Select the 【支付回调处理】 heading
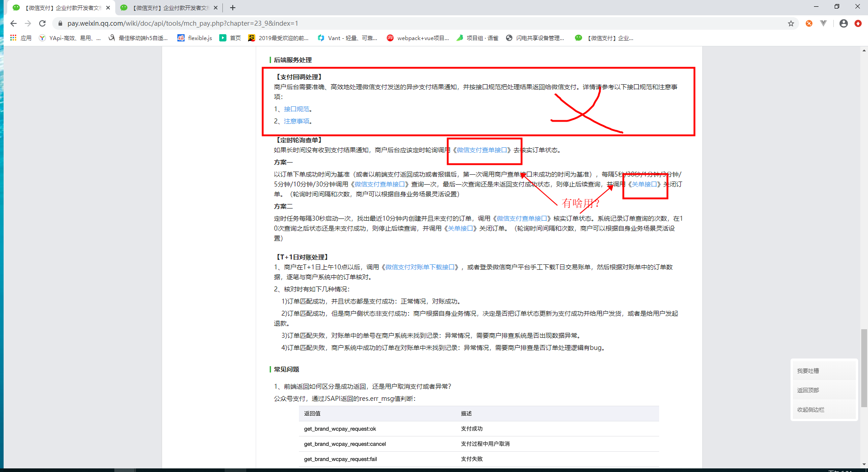The height and width of the screenshot is (472, 868). click(299, 77)
